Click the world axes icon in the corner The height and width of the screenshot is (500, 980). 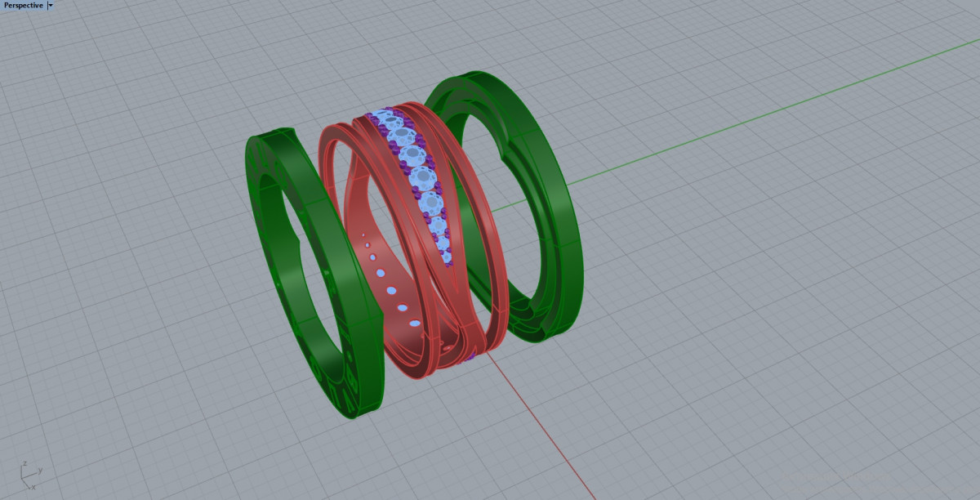click(29, 473)
